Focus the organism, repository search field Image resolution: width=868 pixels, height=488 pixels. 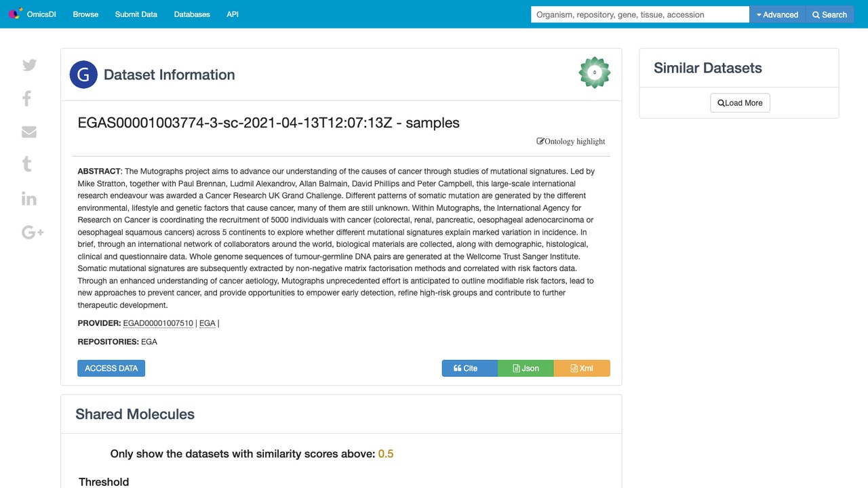640,14
